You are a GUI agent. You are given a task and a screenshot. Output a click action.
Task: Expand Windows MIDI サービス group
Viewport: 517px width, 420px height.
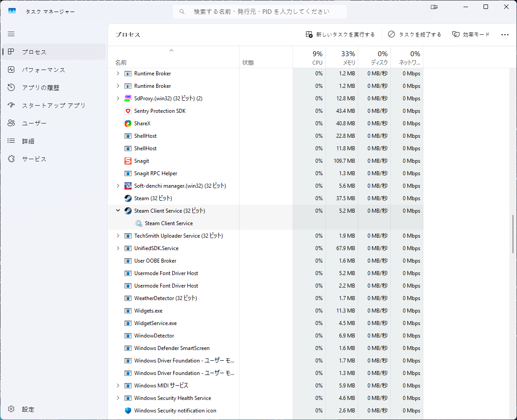118,386
